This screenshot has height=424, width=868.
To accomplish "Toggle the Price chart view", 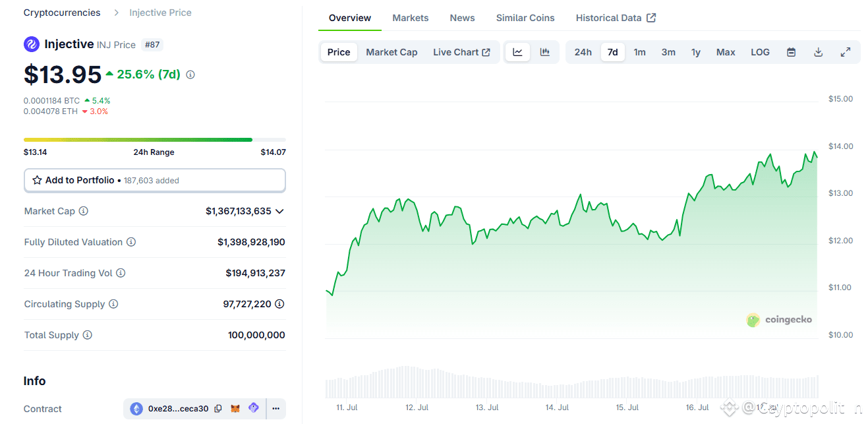I will click(339, 52).
